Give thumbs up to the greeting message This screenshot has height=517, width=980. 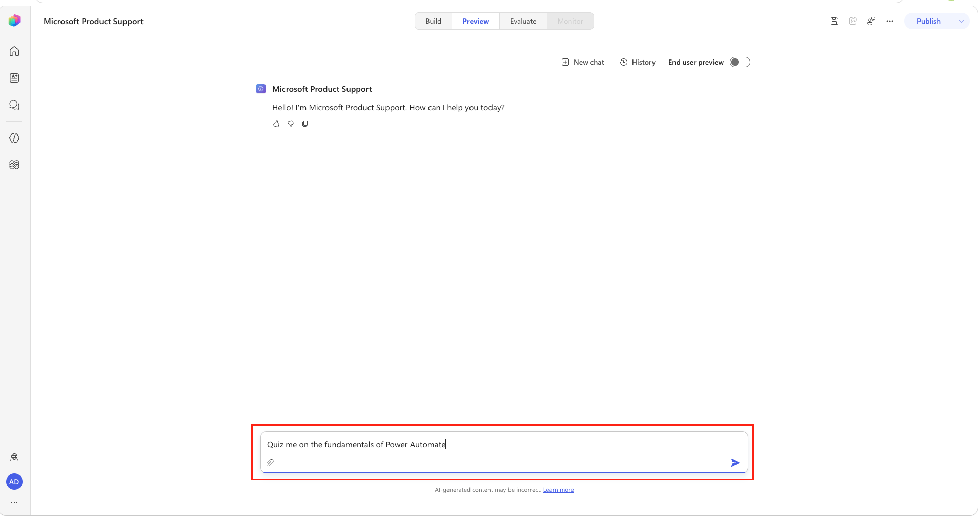[276, 124]
